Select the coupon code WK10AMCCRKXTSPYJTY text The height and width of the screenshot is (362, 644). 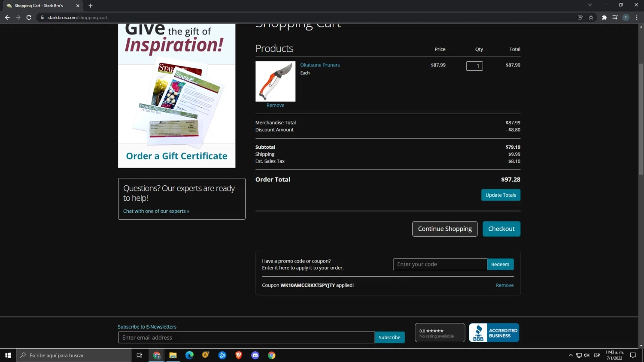[307, 285]
